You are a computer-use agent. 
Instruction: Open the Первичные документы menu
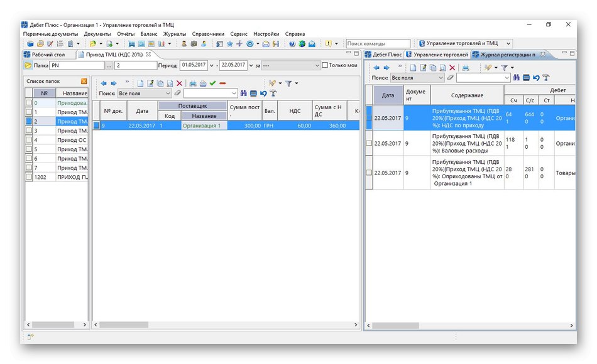click(x=51, y=34)
